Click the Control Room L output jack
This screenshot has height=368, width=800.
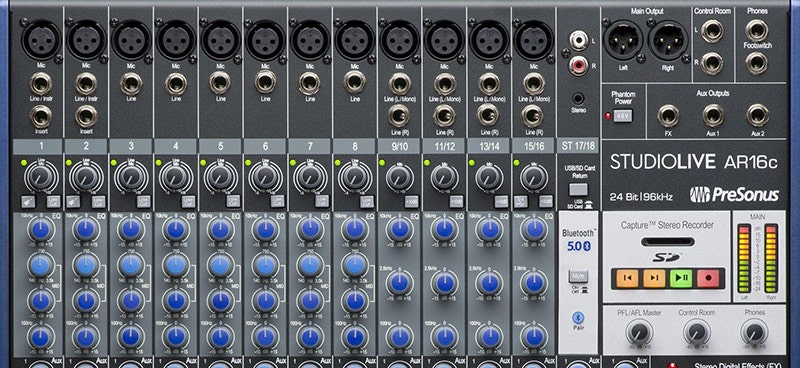(712, 31)
